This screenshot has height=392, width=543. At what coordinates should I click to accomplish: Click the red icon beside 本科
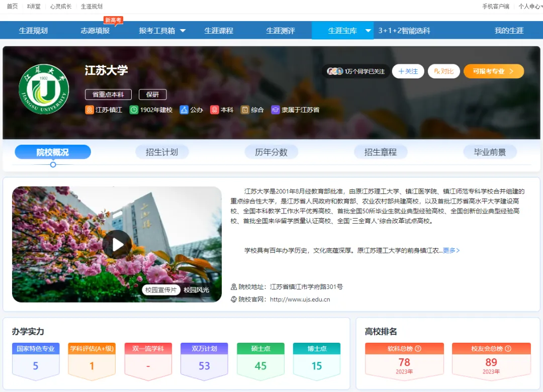click(214, 110)
